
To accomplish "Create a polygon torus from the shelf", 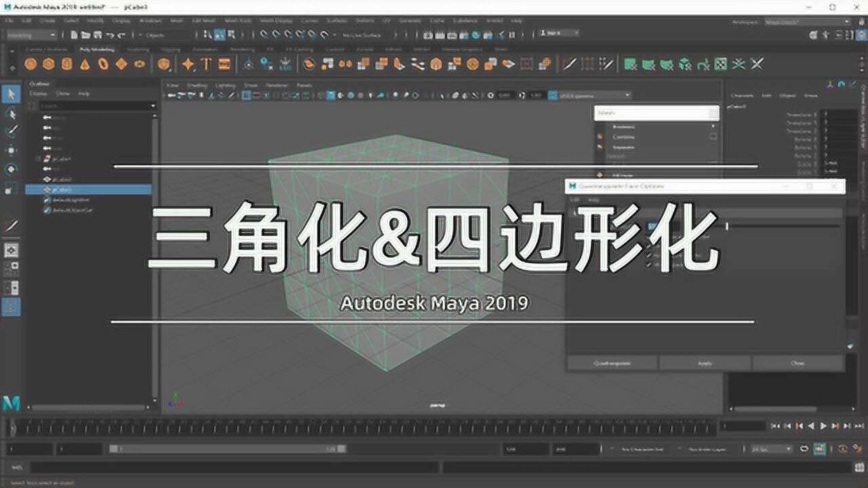I will pos(103,64).
